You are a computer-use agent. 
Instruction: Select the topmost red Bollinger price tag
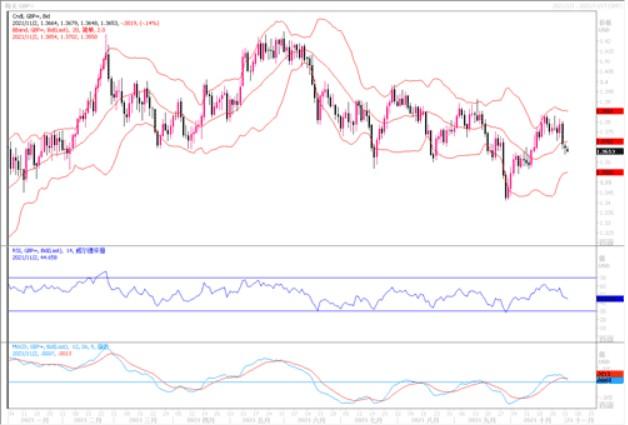(606, 112)
